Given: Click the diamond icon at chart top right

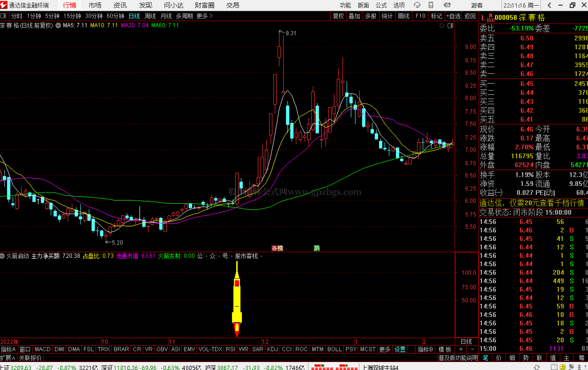Looking at the screenshot, I should tap(441, 26).
